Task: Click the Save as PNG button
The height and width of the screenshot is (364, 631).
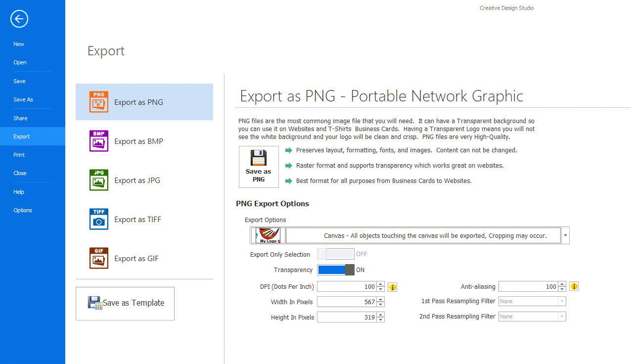Action: coord(259,167)
